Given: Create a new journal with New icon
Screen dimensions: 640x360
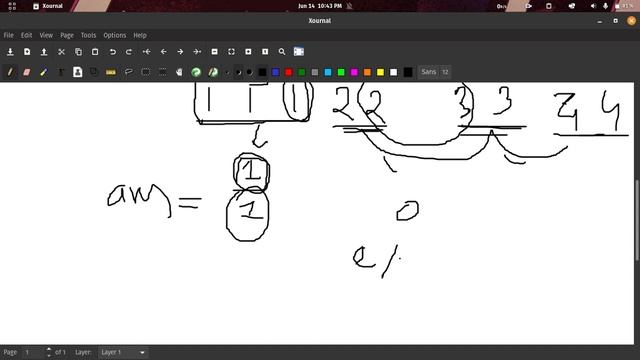Looking at the screenshot, I should click(27, 52).
